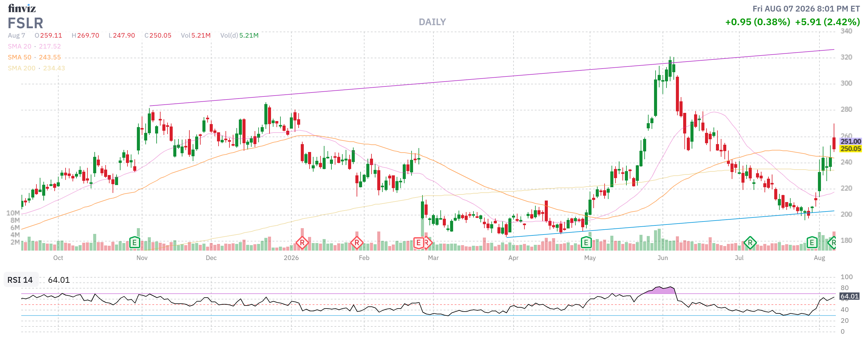Click the Aug label on time axis
Image resolution: width=868 pixels, height=341 pixels.
(x=819, y=258)
